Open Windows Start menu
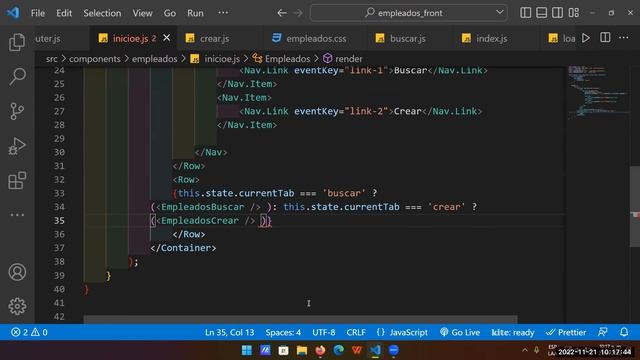Image resolution: width=640 pixels, height=360 pixels. pyautogui.click(x=247, y=350)
